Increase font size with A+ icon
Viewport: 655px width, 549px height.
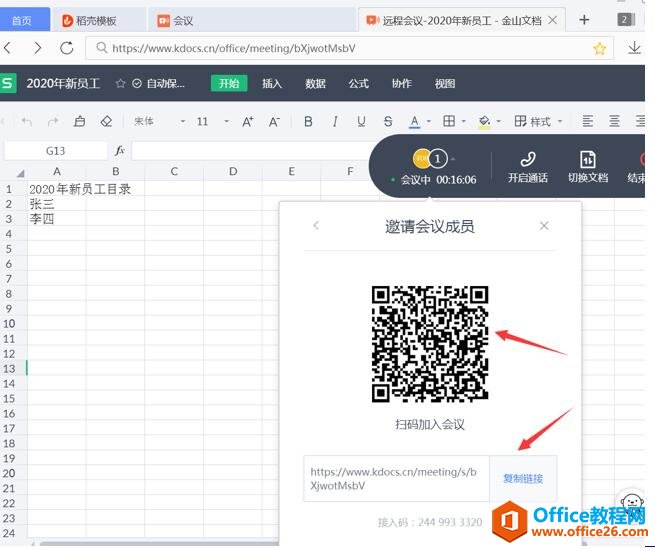[248, 122]
